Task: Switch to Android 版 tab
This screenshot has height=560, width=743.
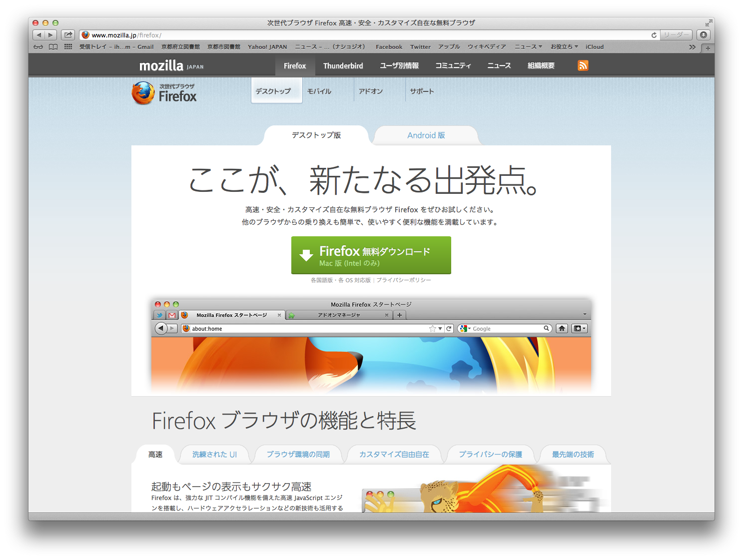Action: pyautogui.click(x=426, y=135)
